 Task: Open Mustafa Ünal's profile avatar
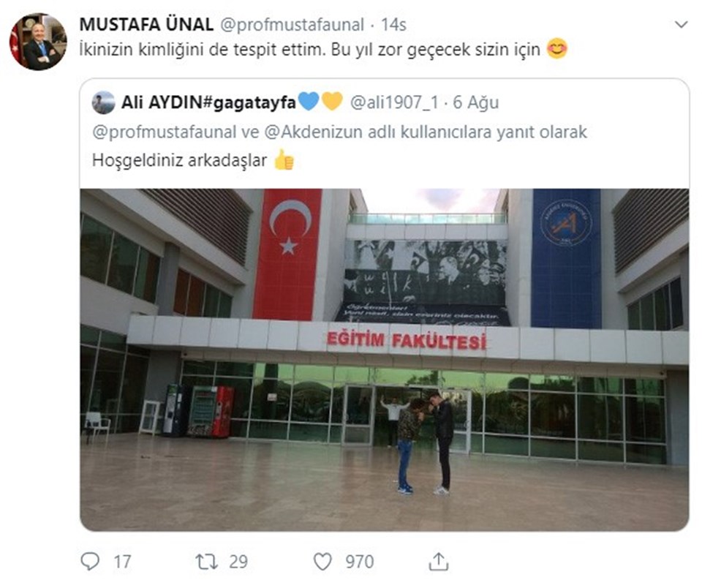pyautogui.click(x=39, y=42)
